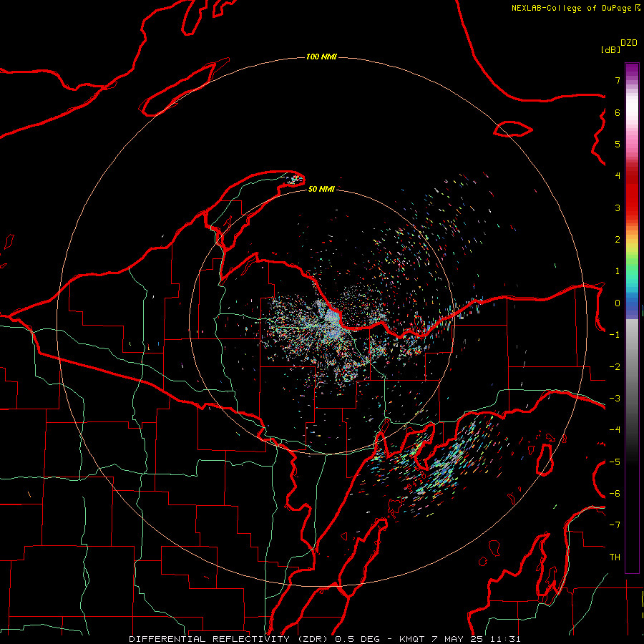This screenshot has height=644, width=644.
Task: Click the "-5" value on the color scale
Action: point(615,462)
